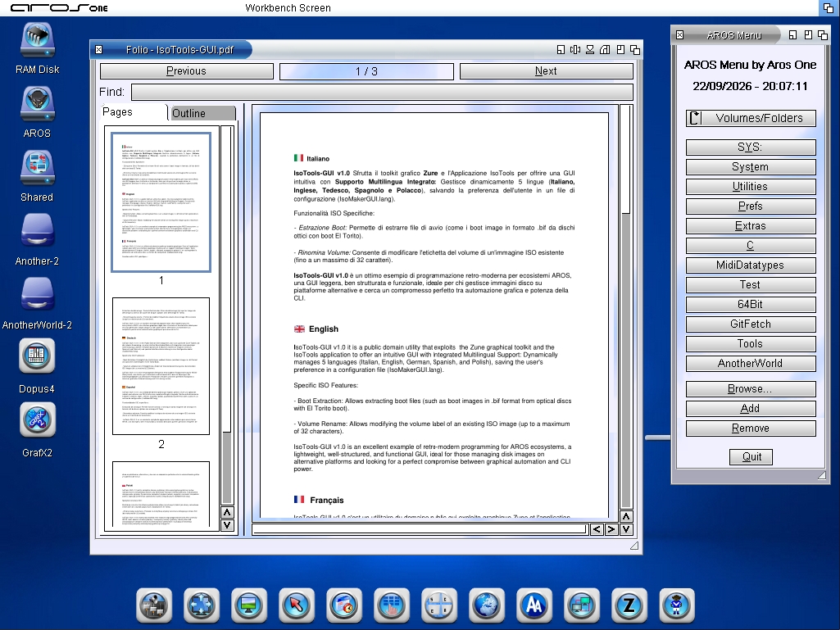Screen dimensions: 840x630
Task: Quit the AROS Menu
Action: click(751, 457)
